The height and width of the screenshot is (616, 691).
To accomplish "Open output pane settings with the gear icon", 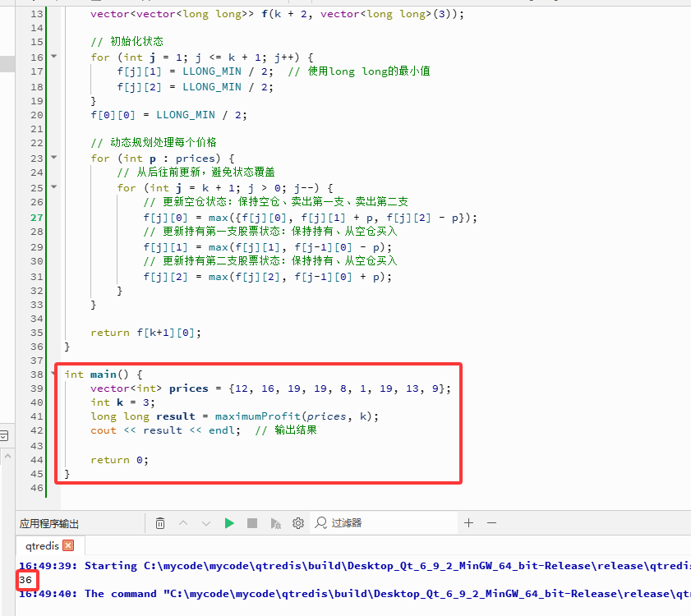I will coord(298,523).
